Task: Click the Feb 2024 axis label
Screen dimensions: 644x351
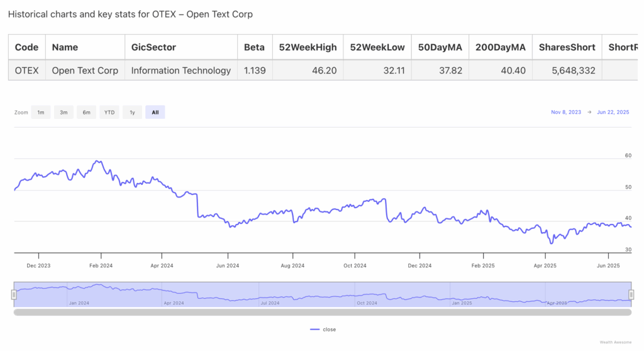Action: pyautogui.click(x=101, y=265)
